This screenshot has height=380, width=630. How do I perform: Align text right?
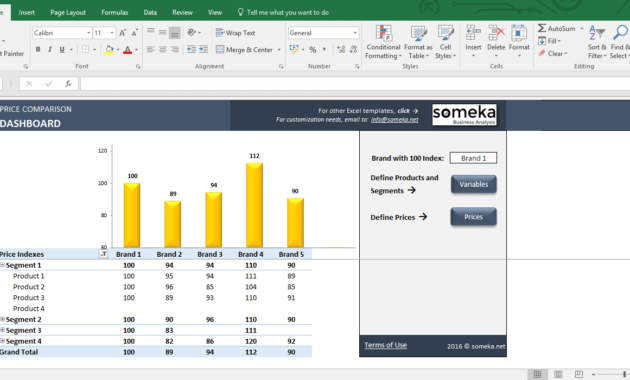point(175,49)
